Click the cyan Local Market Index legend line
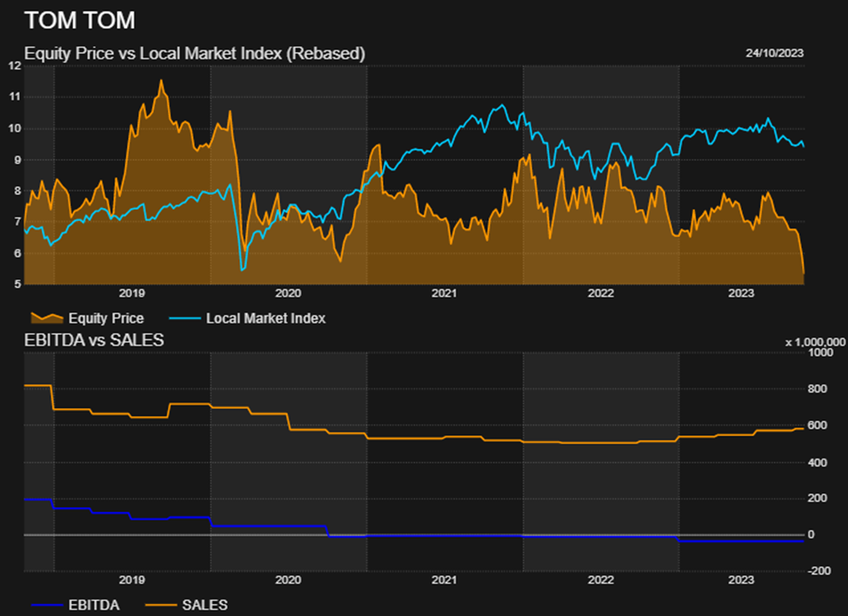Image resolution: width=848 pixels, height=616 pixels. 185,318
